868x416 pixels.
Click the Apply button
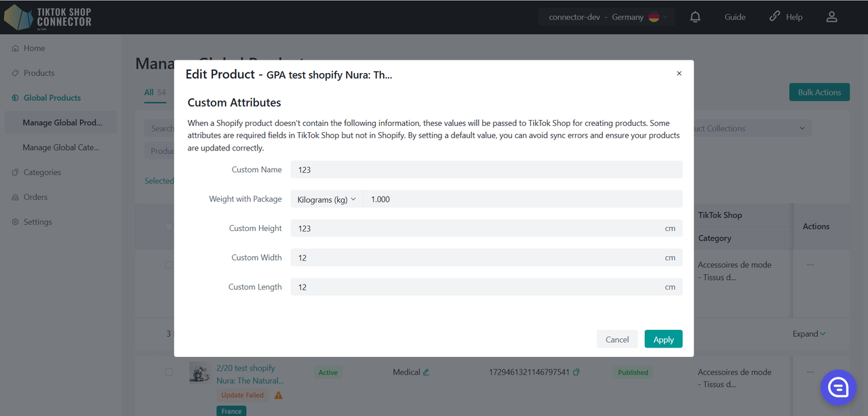click(x=663, y=339)
